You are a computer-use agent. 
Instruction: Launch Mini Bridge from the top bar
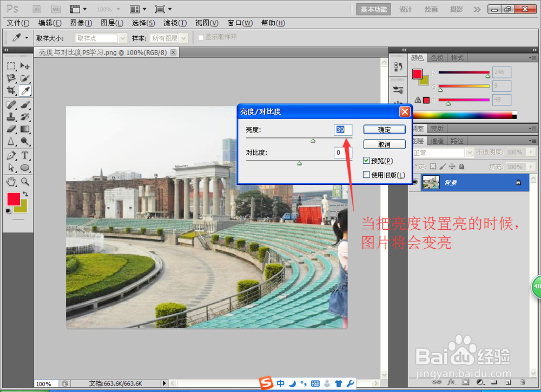(56, 9)
